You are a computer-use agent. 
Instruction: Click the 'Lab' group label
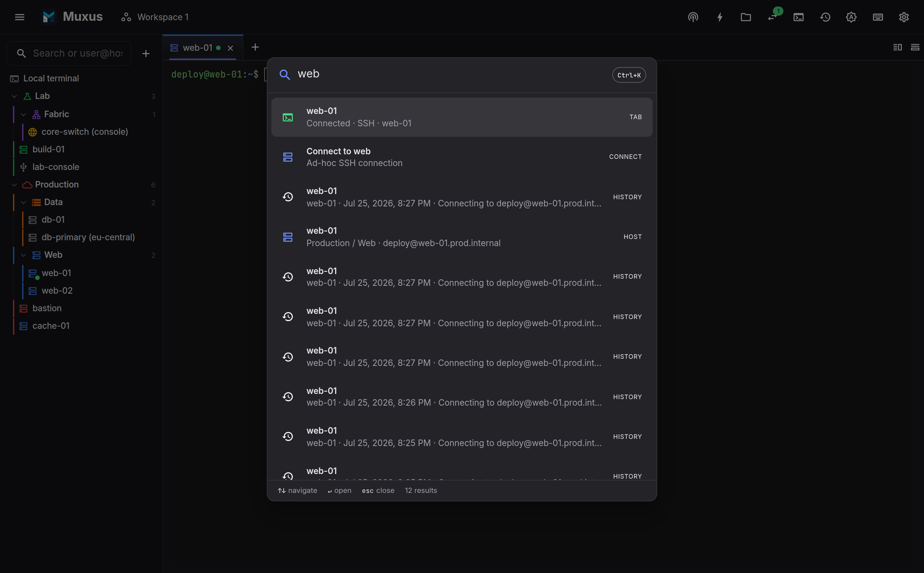(42, 96)
